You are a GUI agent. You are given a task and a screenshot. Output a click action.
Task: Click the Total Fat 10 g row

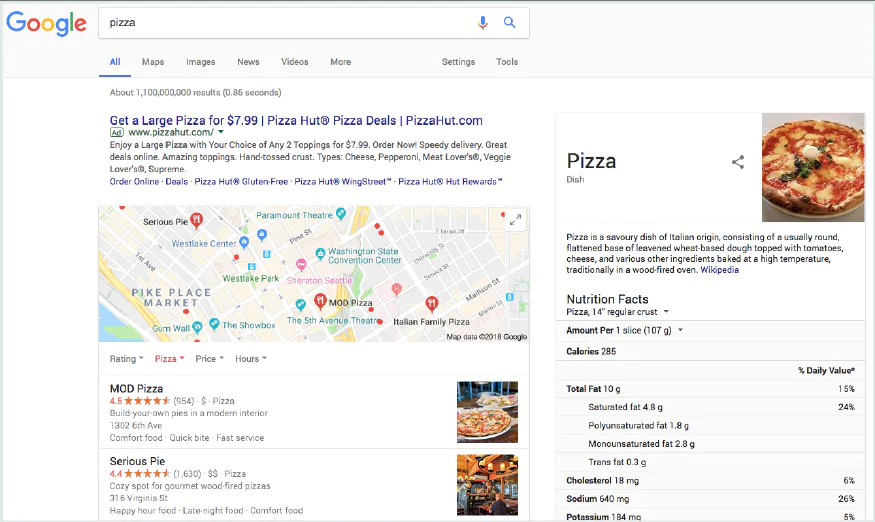click(x=710, y=389)
